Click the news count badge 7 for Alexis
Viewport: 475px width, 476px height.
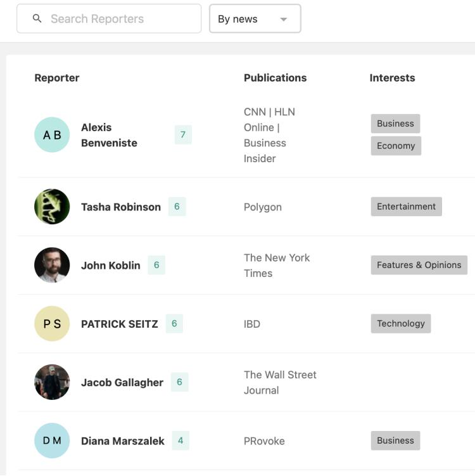pos(183,134)
